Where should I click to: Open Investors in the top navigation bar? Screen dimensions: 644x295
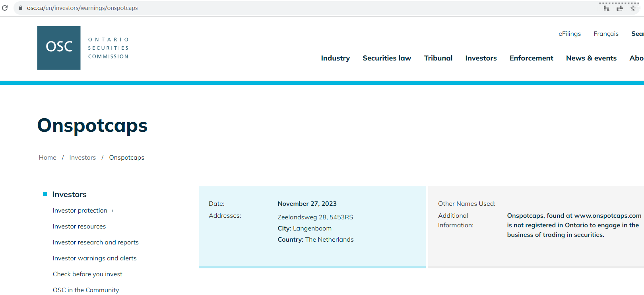pos(481,58)
